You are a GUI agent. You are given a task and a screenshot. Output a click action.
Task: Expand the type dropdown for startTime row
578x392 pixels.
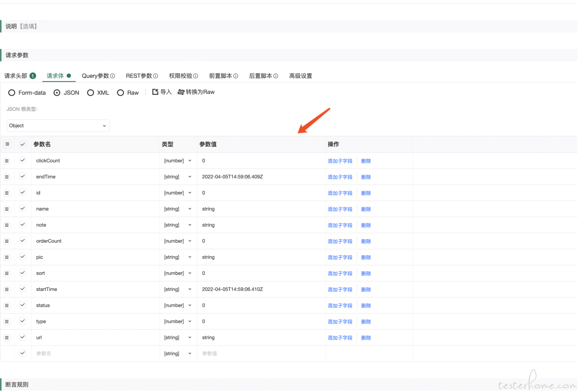tap(178, 290)
